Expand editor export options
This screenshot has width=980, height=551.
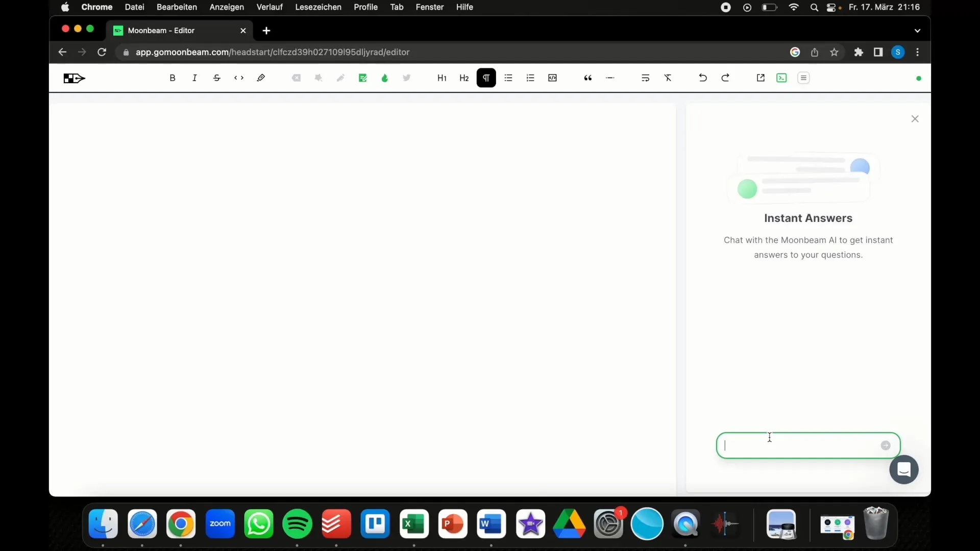click(760, 78)
